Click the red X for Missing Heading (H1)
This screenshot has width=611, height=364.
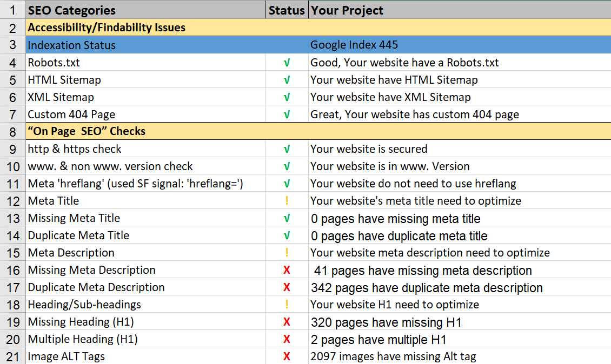point(287,322)
